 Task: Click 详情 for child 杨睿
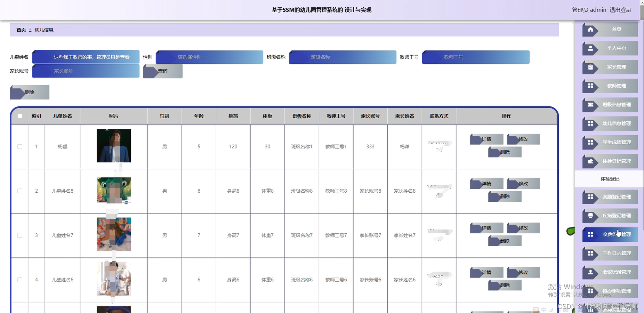[486, 139]
